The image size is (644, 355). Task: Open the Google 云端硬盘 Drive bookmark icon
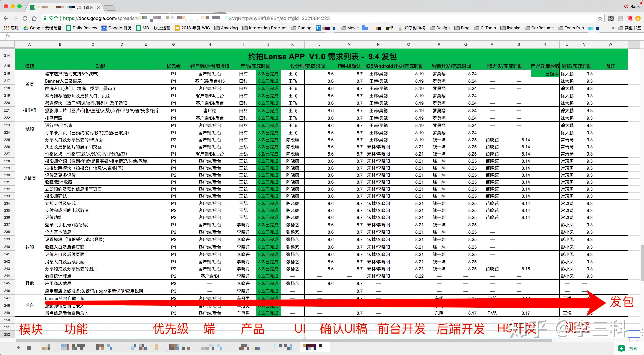pos(26,28)
